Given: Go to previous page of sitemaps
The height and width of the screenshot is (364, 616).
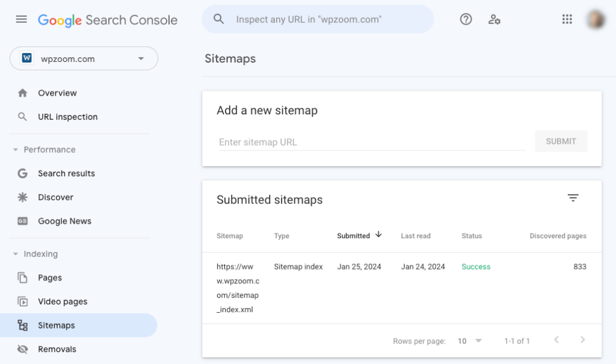Looking at the screenshot, I should 556,339.
